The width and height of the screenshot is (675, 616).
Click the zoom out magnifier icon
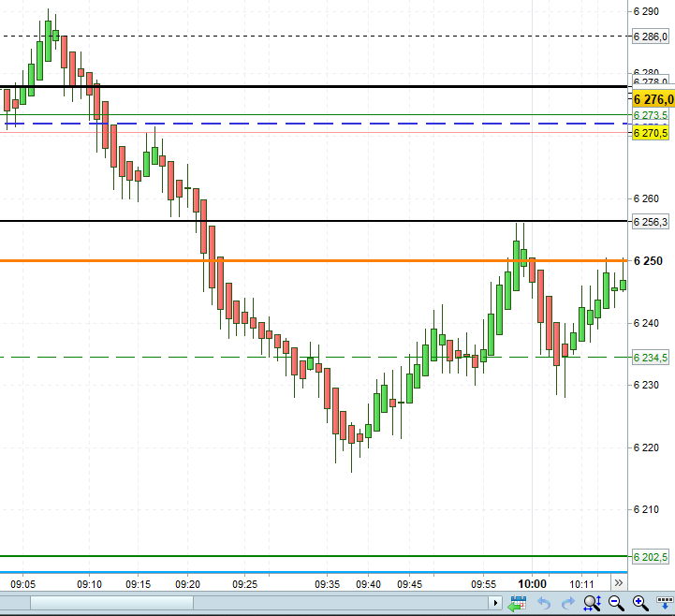(x=616, y=603)
